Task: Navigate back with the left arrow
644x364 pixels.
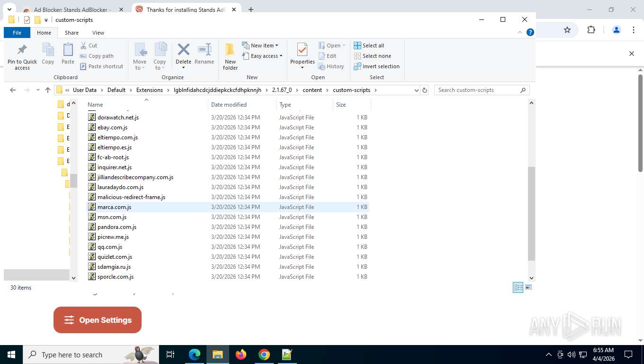Action: click(x=13, y=90)
